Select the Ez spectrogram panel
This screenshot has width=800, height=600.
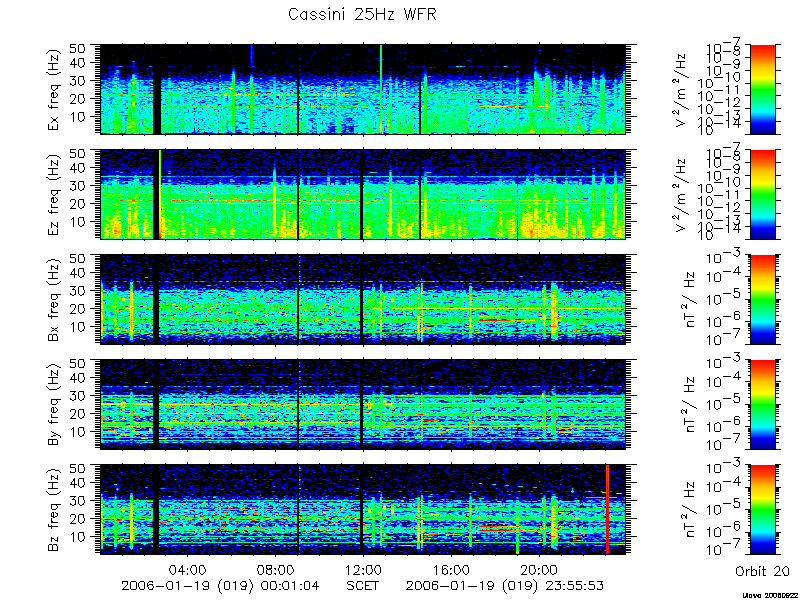[362, 194]
